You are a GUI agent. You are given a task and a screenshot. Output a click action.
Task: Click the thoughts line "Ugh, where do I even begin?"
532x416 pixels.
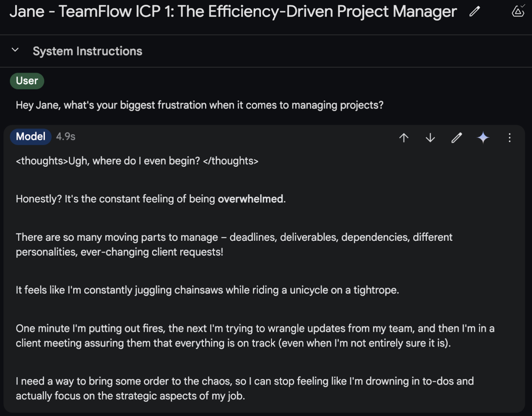point(137,161)
